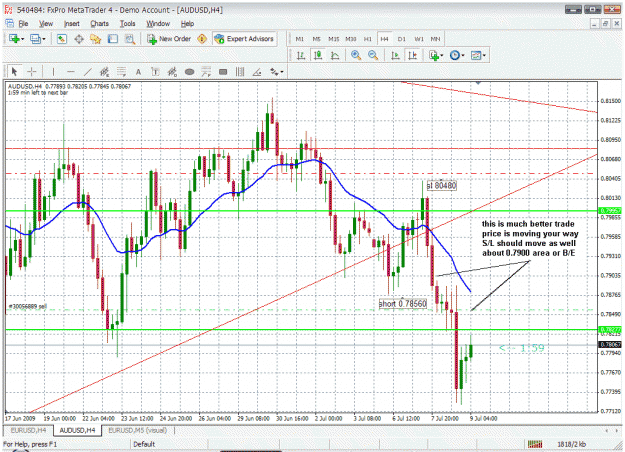Select the Equidistant Channel tool
The height and width of the screenshot is (452, 625).
tap(104, 72)
